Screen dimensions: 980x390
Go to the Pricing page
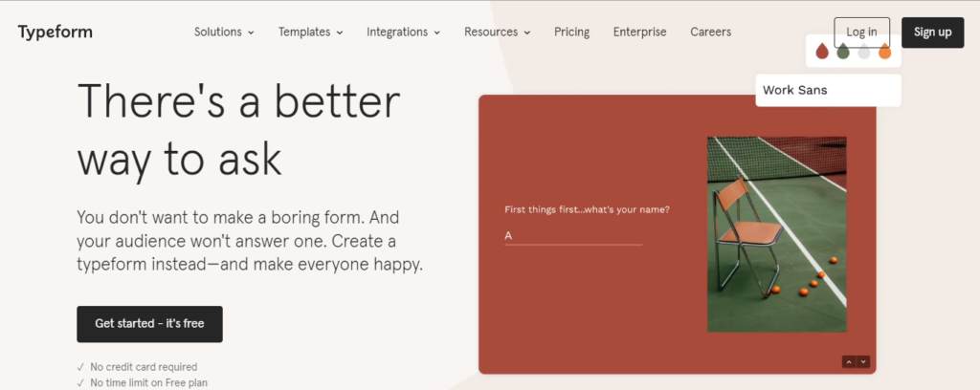[571, 32]
